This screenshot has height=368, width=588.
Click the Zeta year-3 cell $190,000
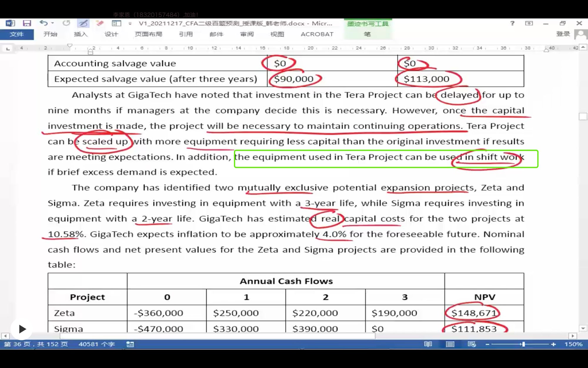pyautogui.click(x=405, y=313)
